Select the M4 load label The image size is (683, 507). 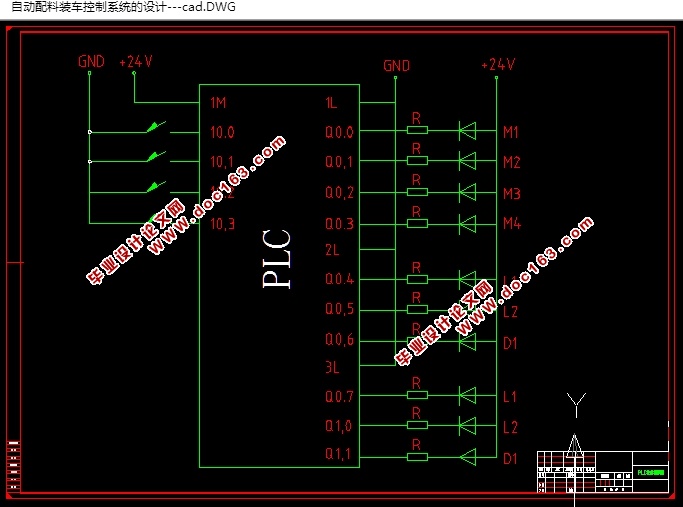pos(512,224)
